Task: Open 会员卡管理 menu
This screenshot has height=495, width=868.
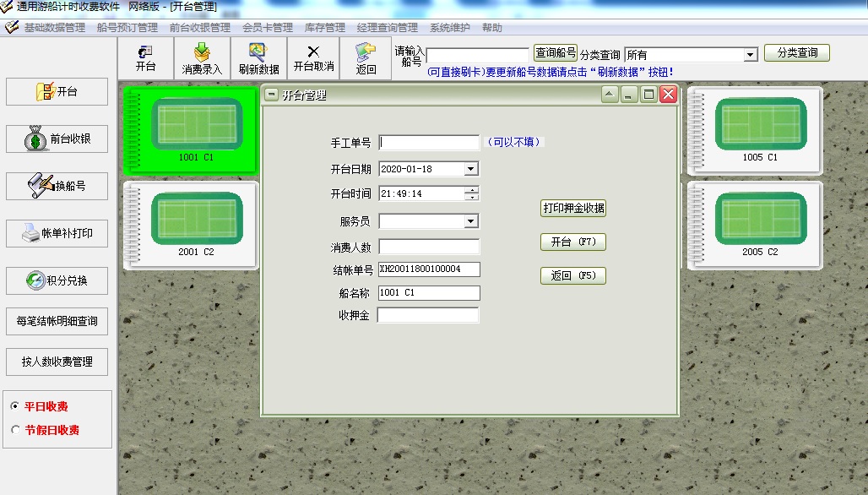Action: point(268,28)
